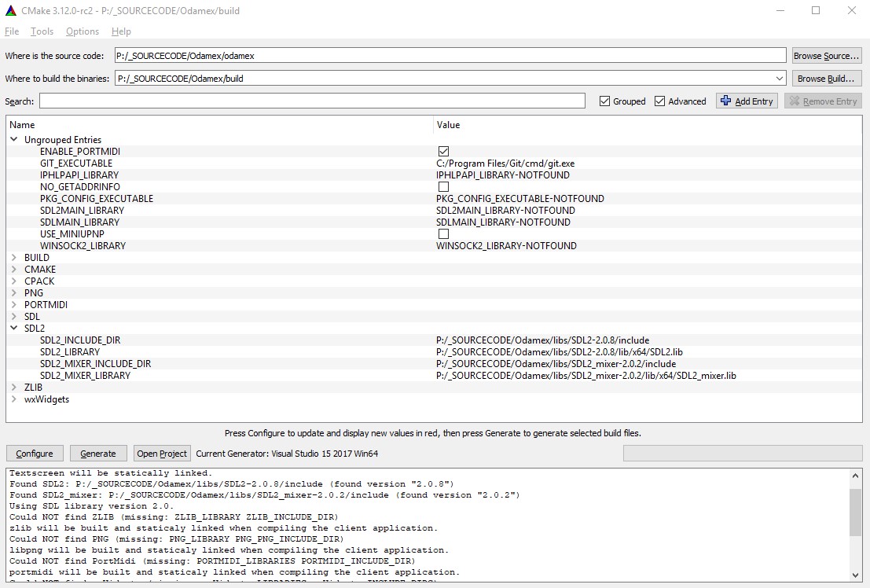Open the File menu

(12, 31)
